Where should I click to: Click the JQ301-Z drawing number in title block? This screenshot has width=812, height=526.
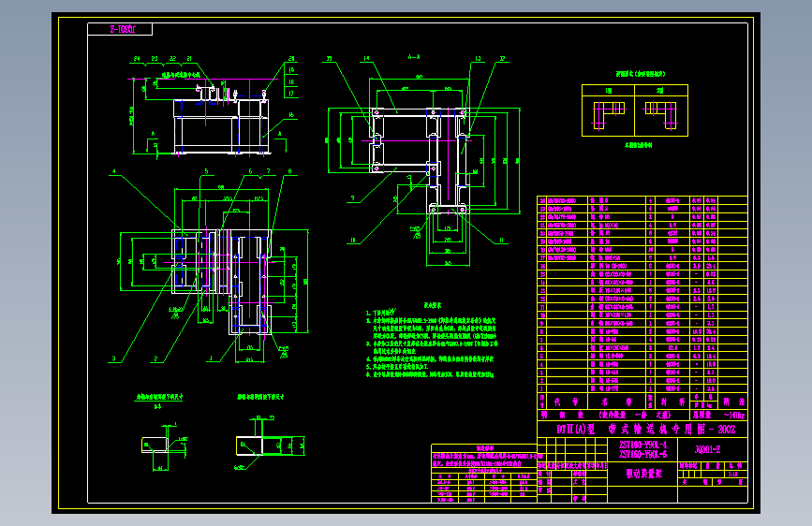click(707, 449)
